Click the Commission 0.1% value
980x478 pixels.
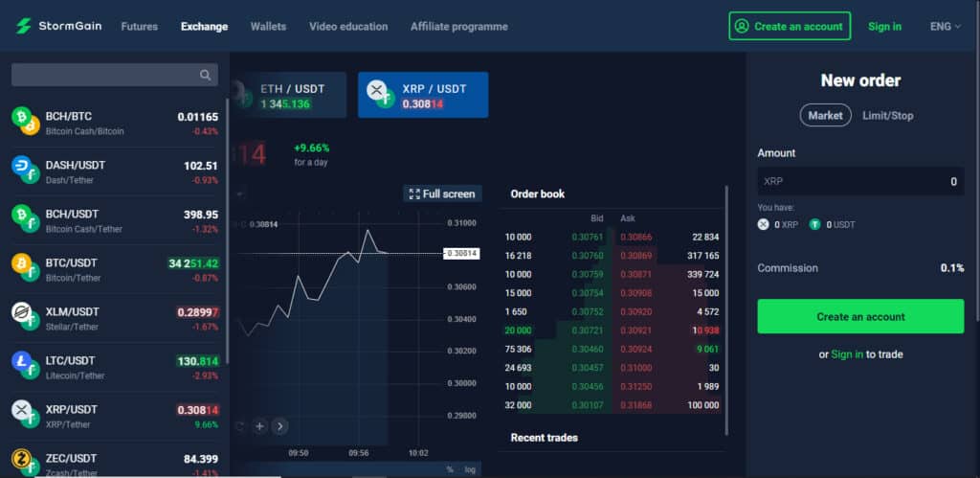(x=952, y=268)
